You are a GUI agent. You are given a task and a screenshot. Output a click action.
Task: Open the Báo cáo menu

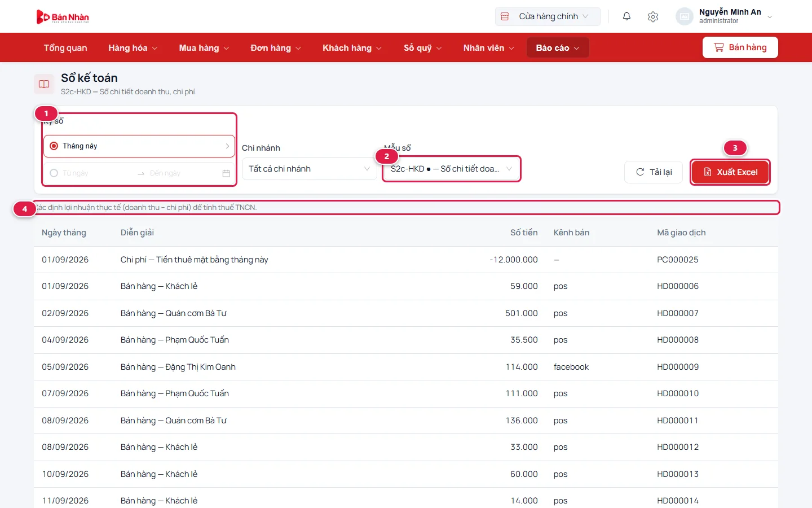[558, 48]
